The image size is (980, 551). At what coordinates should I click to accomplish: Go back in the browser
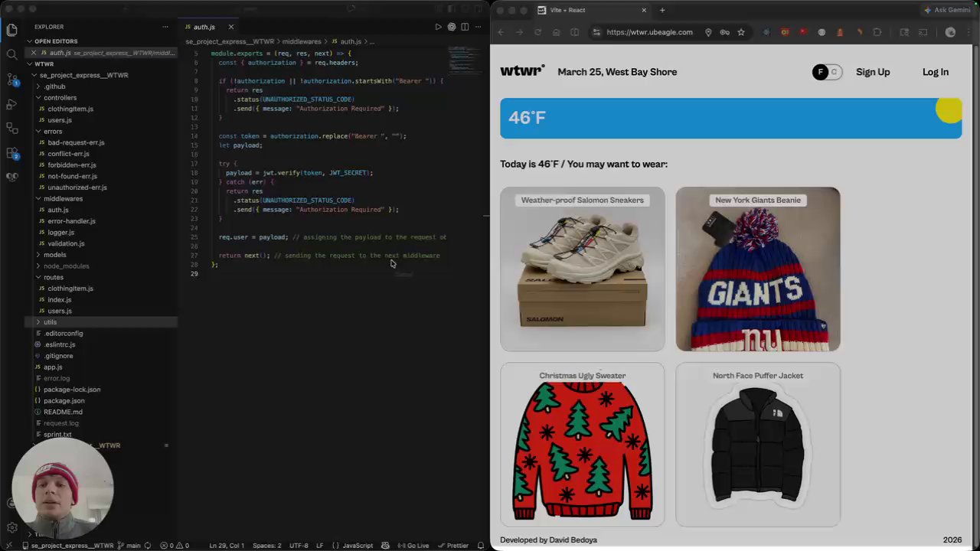click(501, 32)
